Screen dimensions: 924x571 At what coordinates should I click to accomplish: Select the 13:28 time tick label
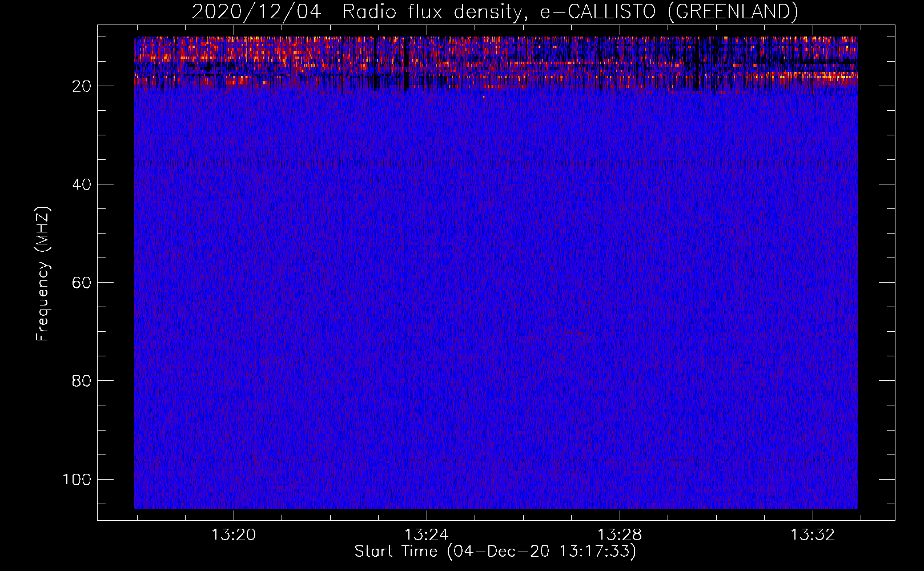point(620,534)
